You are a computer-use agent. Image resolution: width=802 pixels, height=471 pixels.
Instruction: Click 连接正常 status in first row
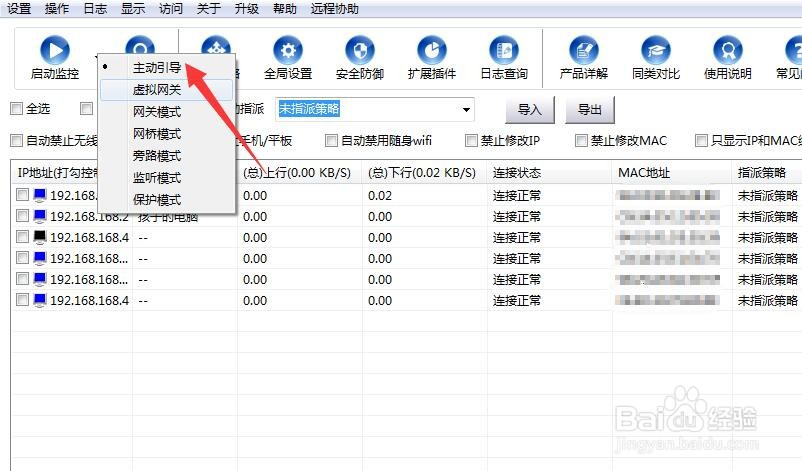coord(517,195)
